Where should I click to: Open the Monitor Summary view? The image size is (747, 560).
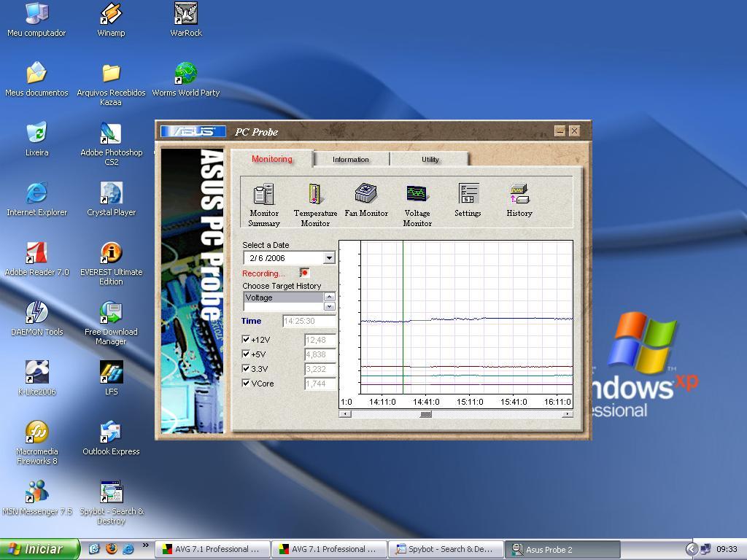point(264,205)
